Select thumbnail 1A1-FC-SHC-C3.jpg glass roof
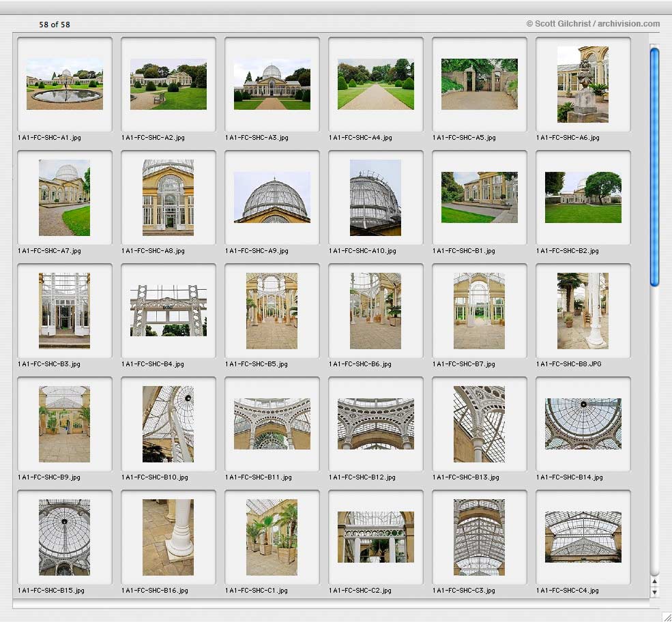672x622 pixels. (x=479, y=537)
